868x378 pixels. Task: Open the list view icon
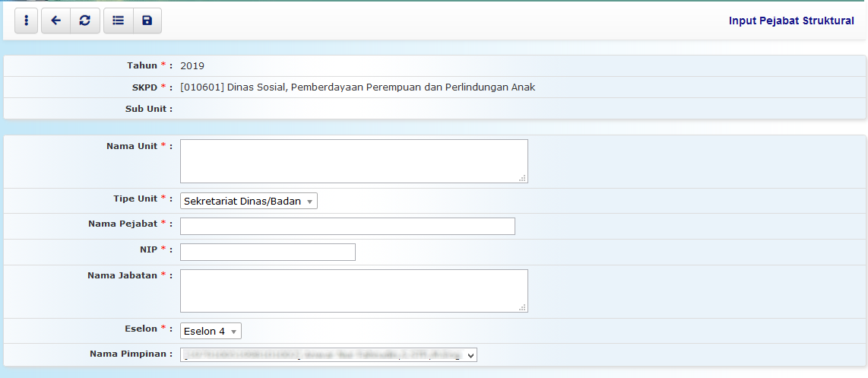pos(118,21)
